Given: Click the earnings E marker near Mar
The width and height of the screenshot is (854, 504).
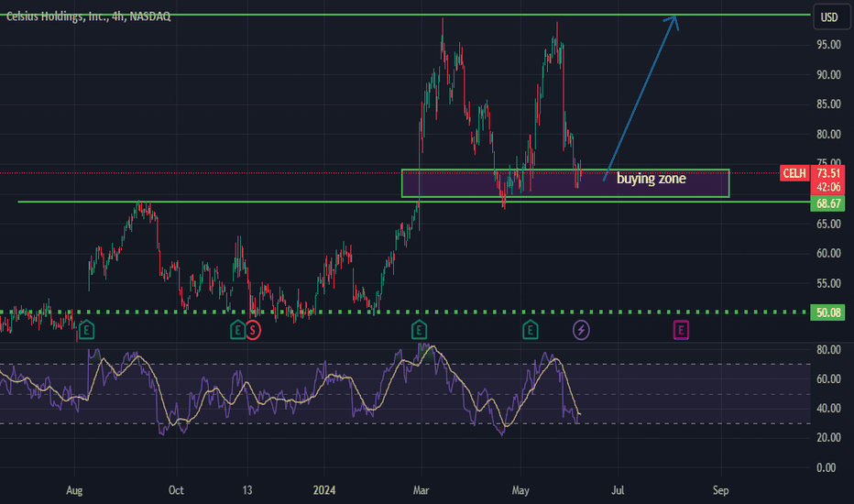Looking at the screenshot, I should (x=419, y=330).
